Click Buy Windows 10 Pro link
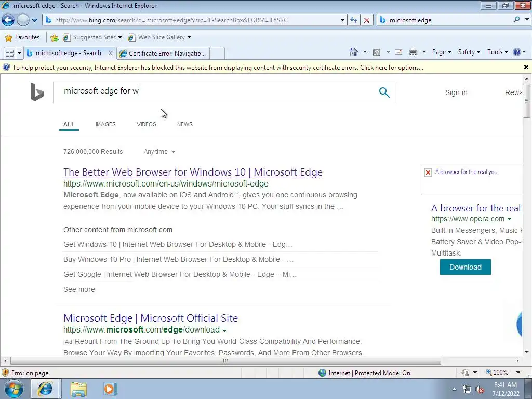The width and height of the screenshot is (532, 399). [x=179, y=259]
